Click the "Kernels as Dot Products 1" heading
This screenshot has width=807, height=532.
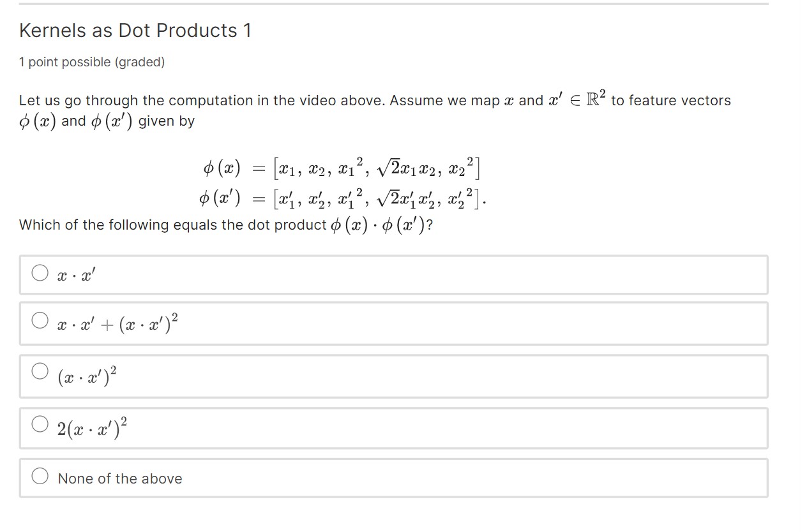click(x=135, y=30)
